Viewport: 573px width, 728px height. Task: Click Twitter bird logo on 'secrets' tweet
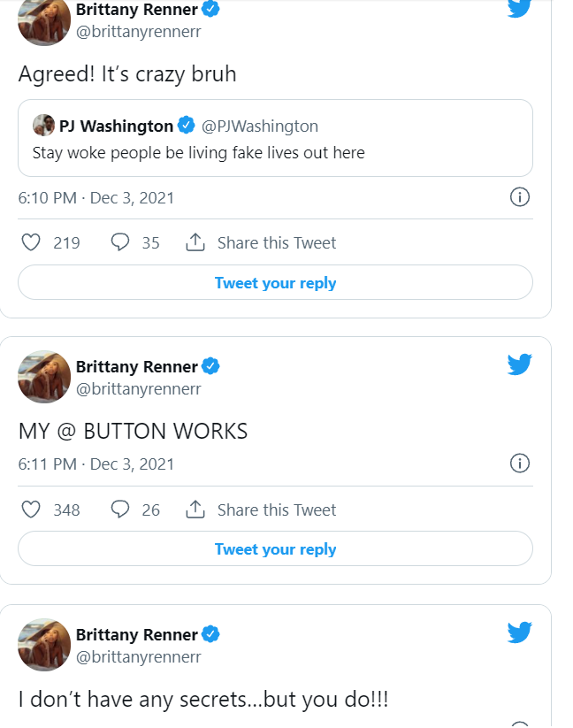(520, 632)
